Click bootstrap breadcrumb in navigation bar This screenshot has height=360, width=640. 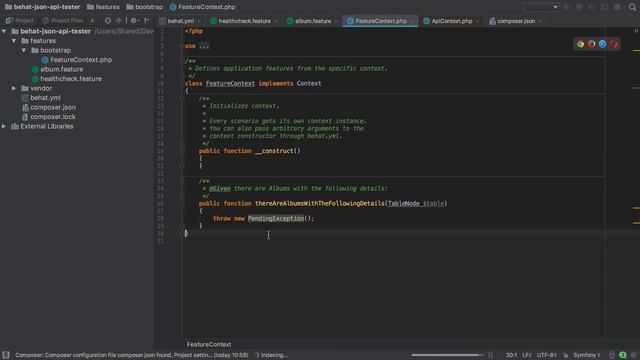point(144,7)
